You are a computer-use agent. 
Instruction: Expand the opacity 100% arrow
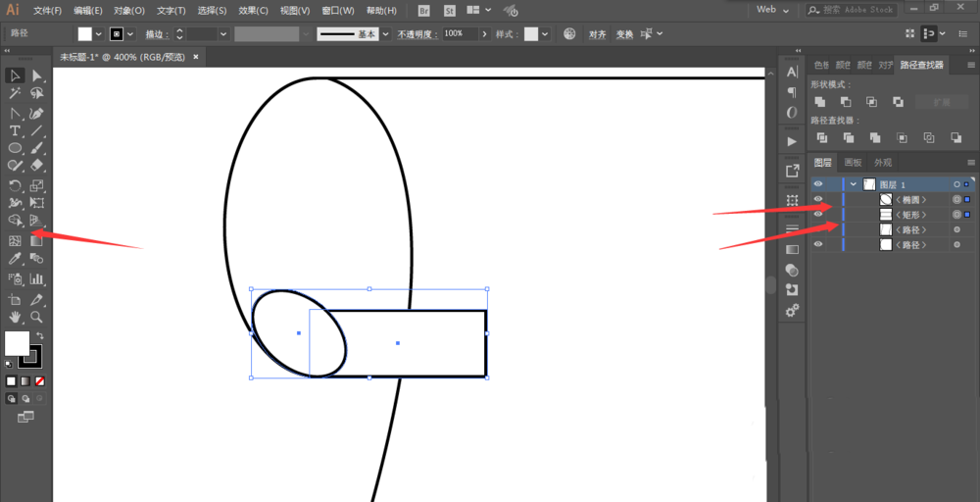pyautogui.click(x=485, y=33)
